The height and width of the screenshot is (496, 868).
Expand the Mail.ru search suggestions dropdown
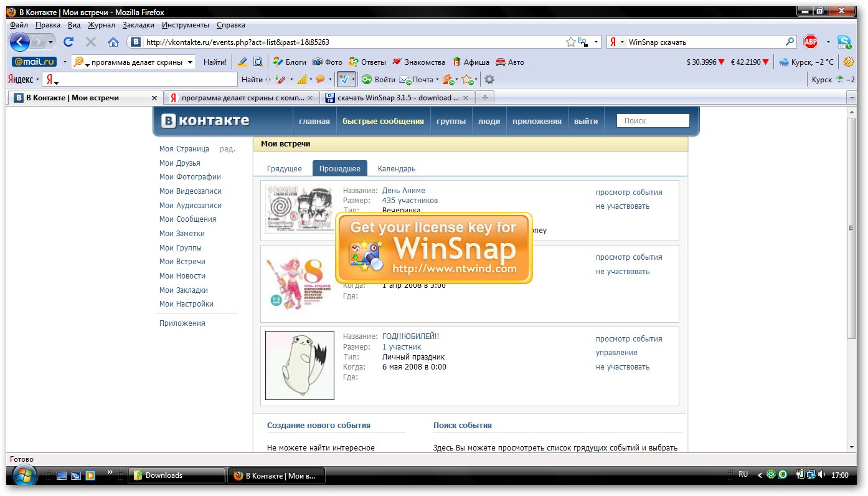pyautogui.click(x=190, y=62)
